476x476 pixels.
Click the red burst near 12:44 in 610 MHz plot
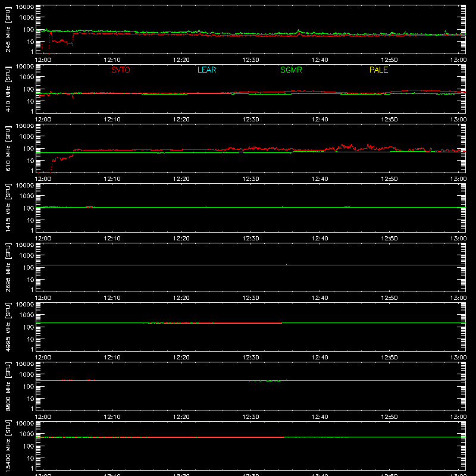pos(346,147)
